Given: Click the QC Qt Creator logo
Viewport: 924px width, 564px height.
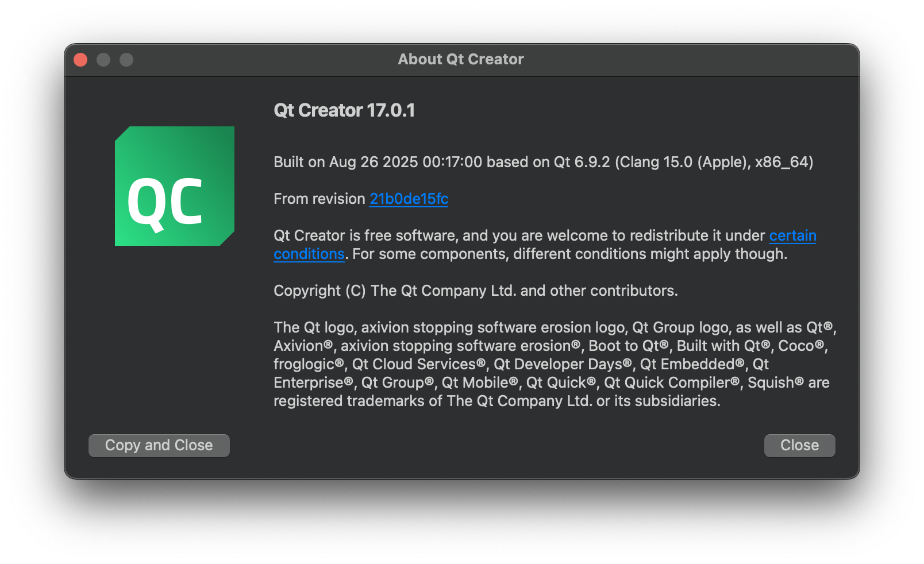Looking at the screenshot, I should (x=174, y=187).
